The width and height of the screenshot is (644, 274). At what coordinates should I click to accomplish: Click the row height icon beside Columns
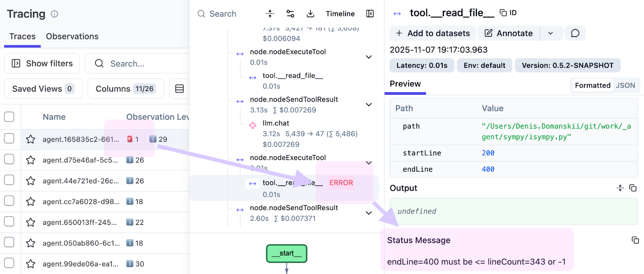180,89
